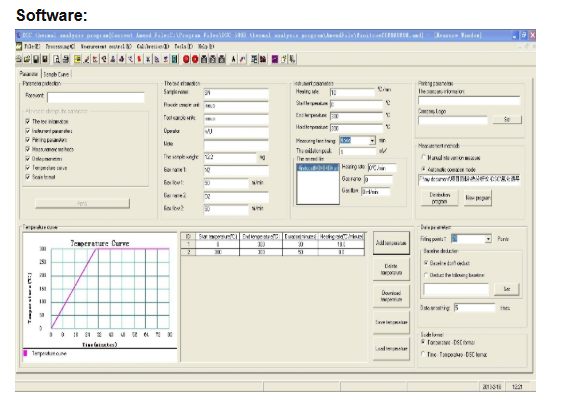Open the Measuring time dropdown

point(372,141)
